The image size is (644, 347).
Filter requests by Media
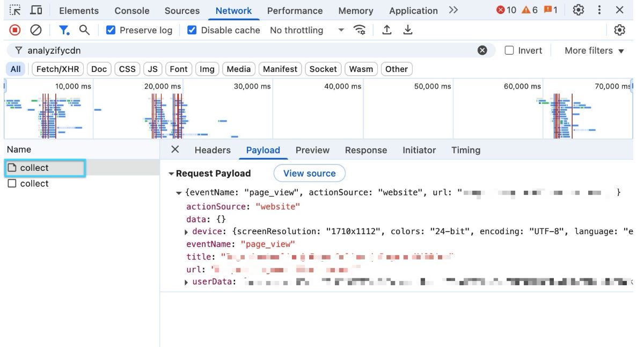coord(238,69)
